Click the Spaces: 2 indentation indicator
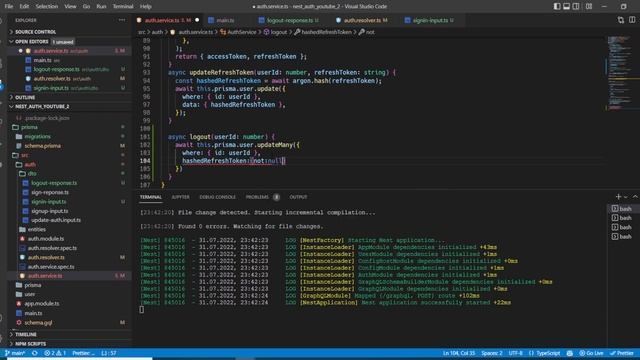640x360 pixels. coord(492,353)
